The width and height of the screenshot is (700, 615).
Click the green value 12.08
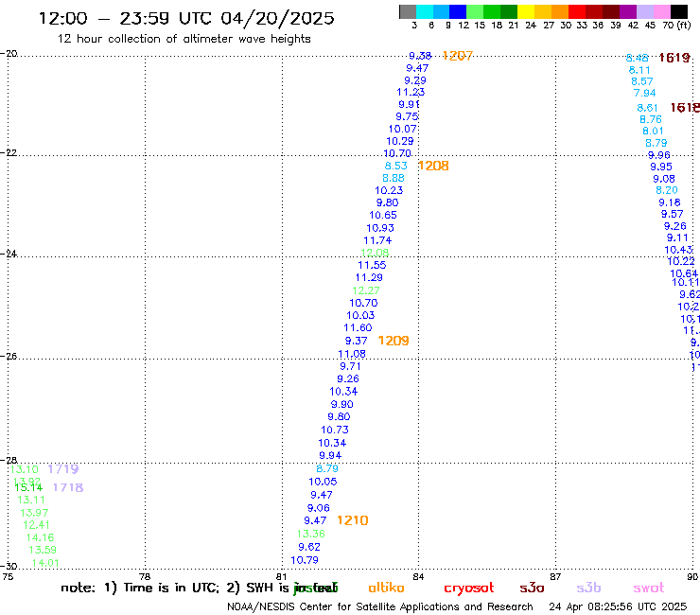375,253
